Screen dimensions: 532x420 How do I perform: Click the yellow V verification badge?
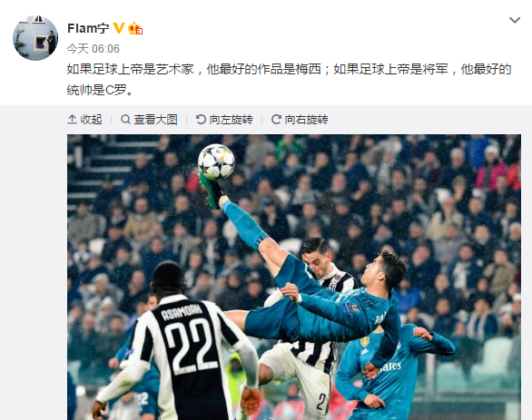(118, 28)
